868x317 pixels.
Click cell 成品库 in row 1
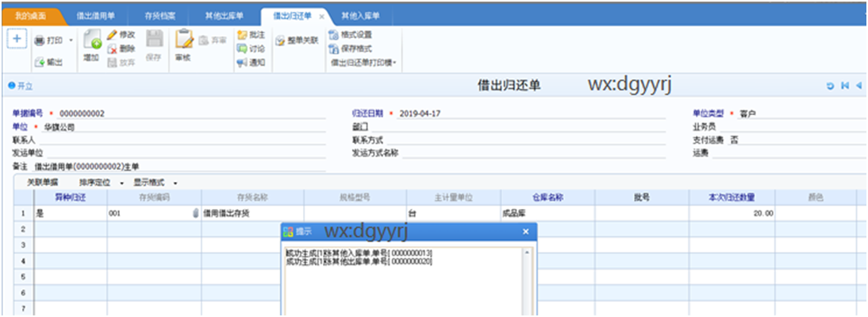point(547,213)
